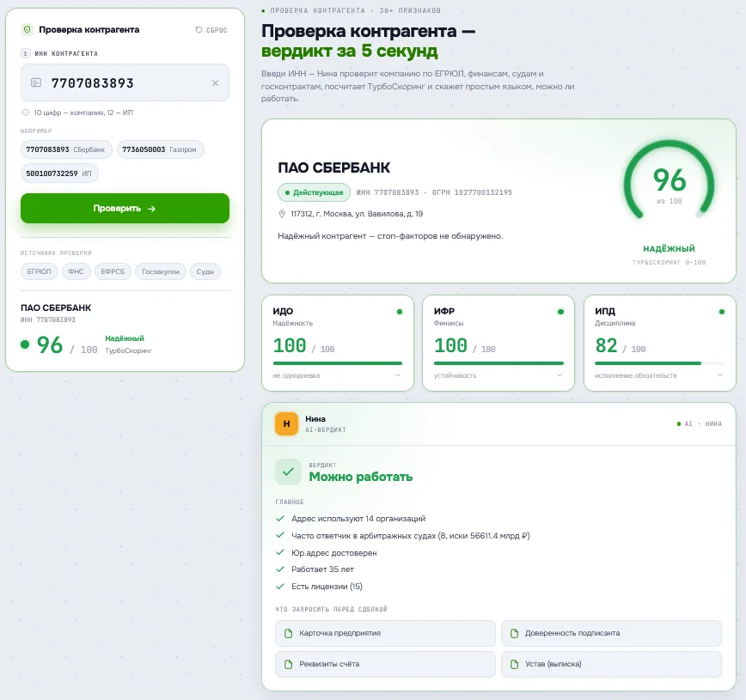Run the check with the Проверить button
This screenshot has width=746, height=700.
[x=125, y=209]
